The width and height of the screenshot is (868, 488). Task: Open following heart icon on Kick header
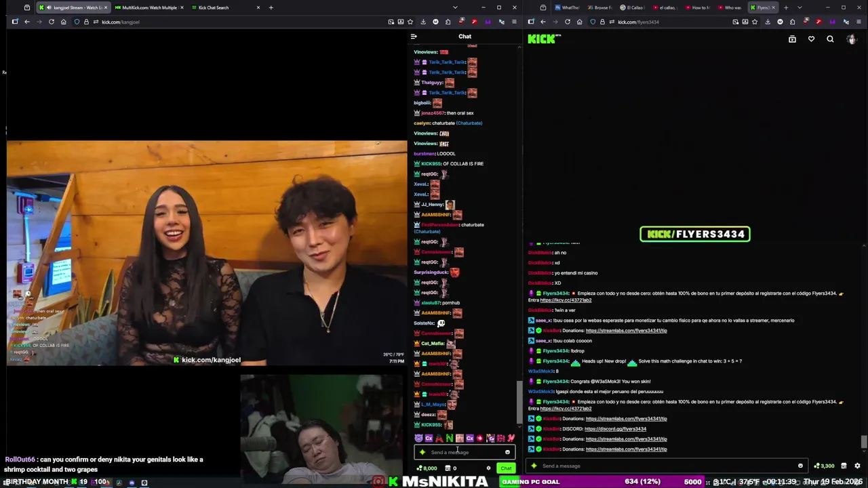tap(811, 39)
